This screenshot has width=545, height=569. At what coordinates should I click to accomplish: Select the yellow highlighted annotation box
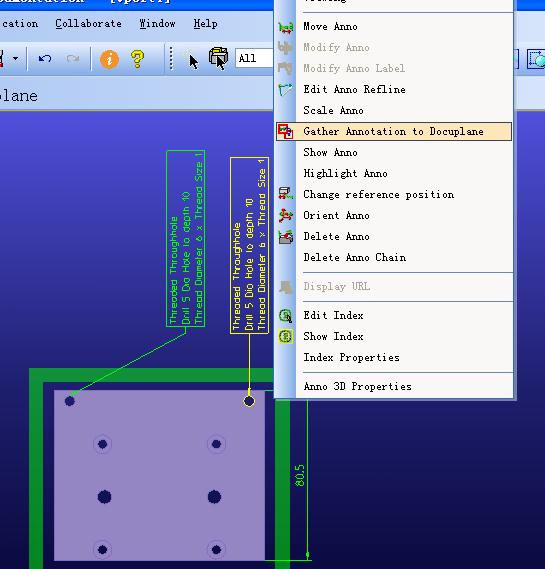[250, 245]
